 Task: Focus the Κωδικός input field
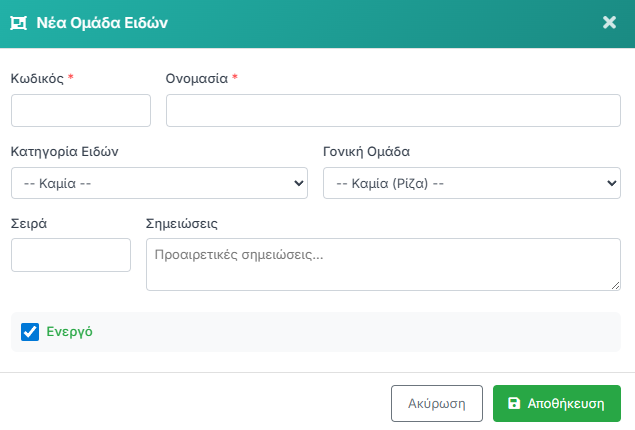coord(80,110)
